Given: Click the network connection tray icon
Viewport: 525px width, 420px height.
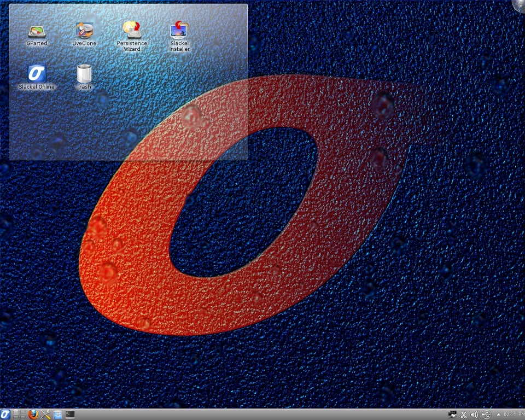Looking at the screenshot, I should click(452, 415).
